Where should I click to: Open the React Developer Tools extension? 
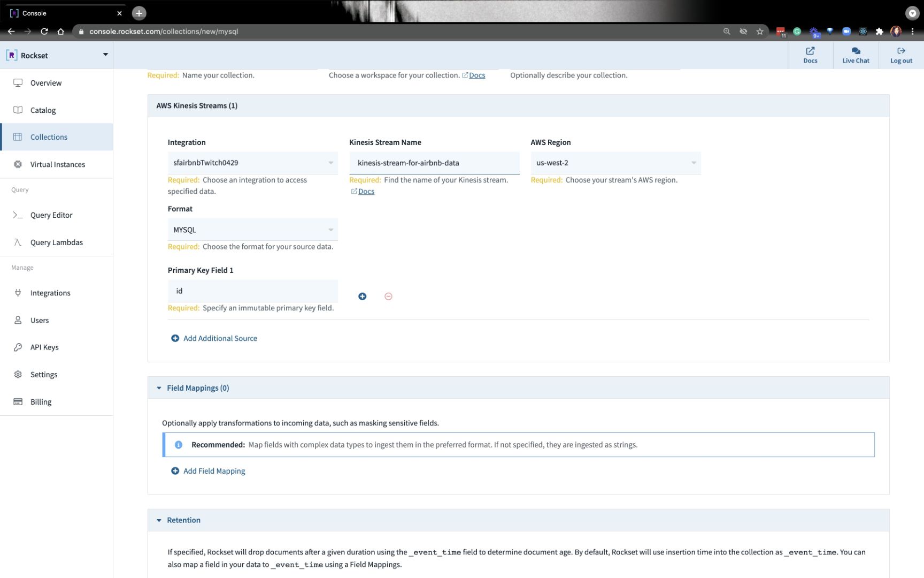click(863, 32)
